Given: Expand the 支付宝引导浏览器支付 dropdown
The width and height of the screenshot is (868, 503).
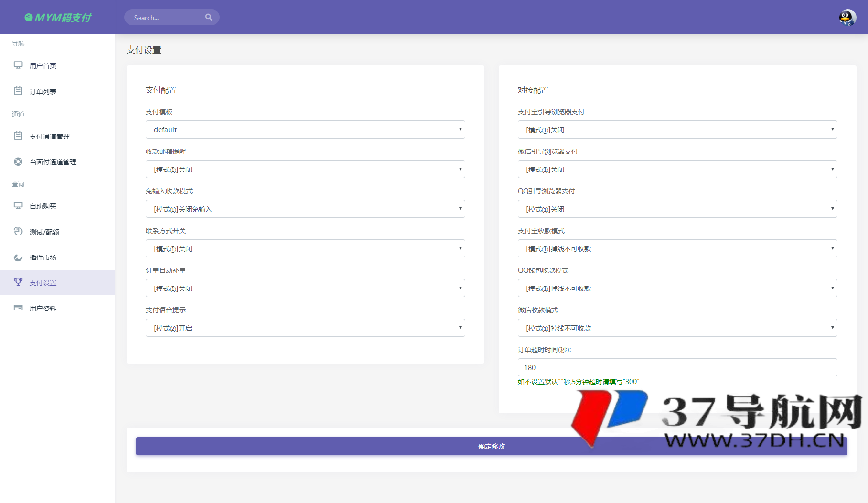Looking at the screenshot, I should pos(677,130).
